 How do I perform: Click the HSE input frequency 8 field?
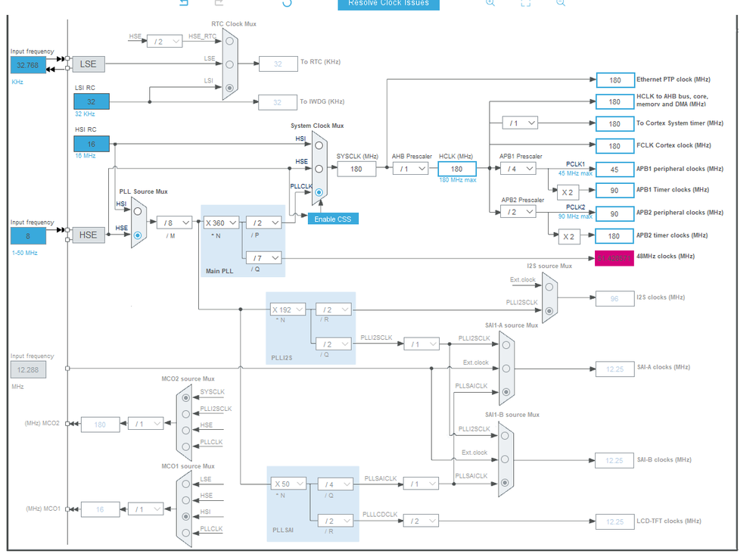[28, 236]
